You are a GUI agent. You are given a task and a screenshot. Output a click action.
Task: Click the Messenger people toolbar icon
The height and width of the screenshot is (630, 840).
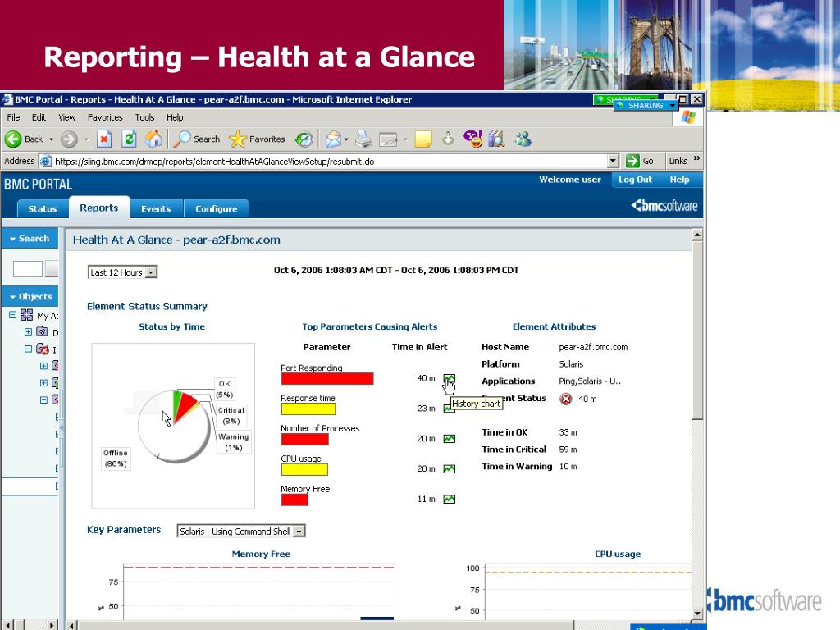click(523, 139)
